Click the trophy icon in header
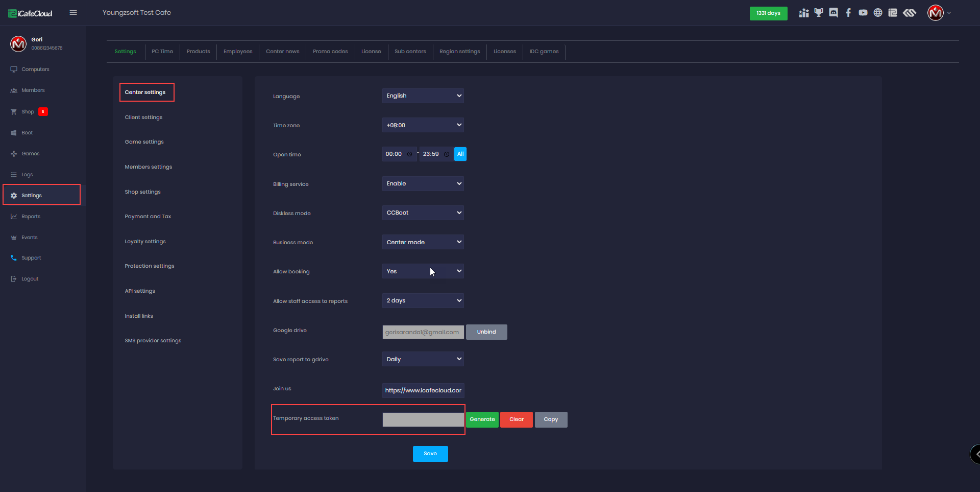This screenshot has height=492, width=980. (819, 13)
